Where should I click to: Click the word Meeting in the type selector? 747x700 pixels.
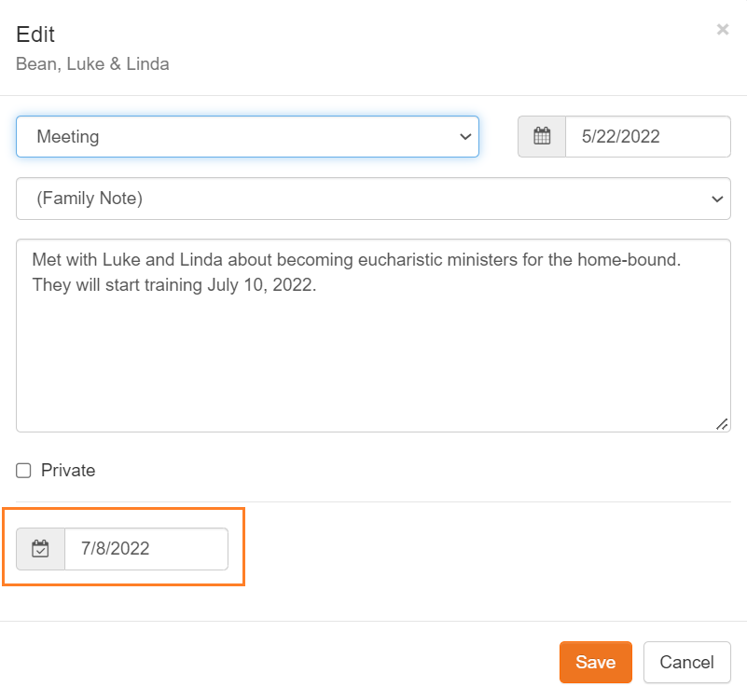click(x=68, y=136)
